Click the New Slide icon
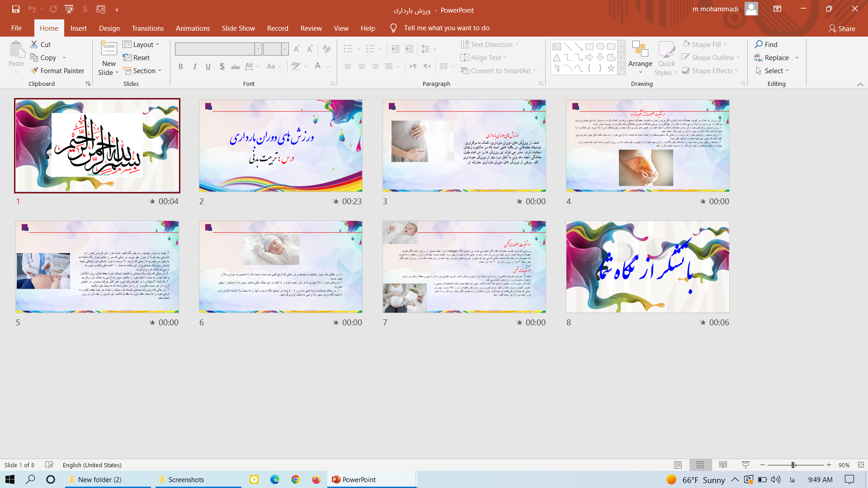This screenshot has height=488, width=868. pos(108,49)
